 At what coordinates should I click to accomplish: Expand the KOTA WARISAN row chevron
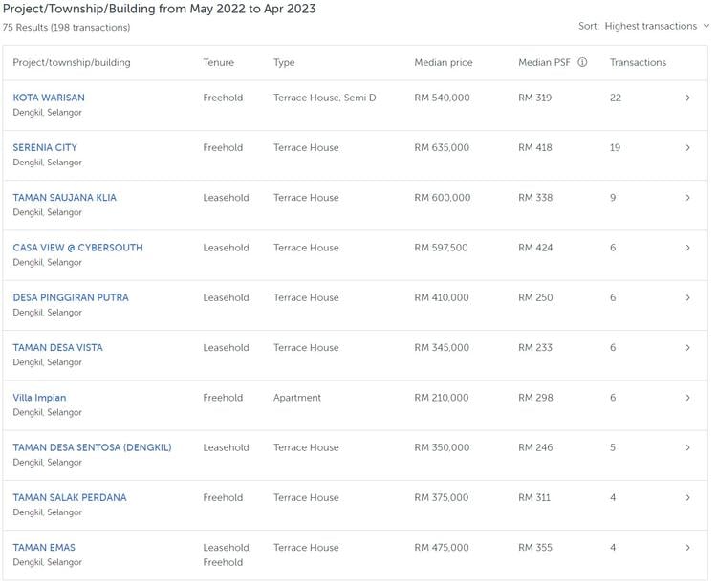click(x=687, y=98)
